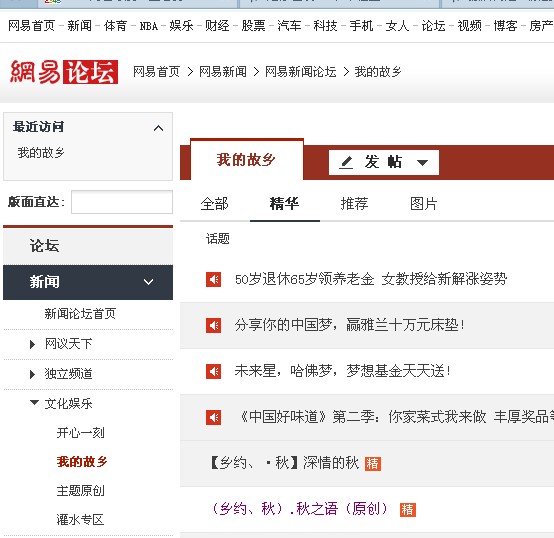Open post 未来星，哈佛梦，梦想基金天天送
This screenshot has height=538, width=554.
pos(343,371)
